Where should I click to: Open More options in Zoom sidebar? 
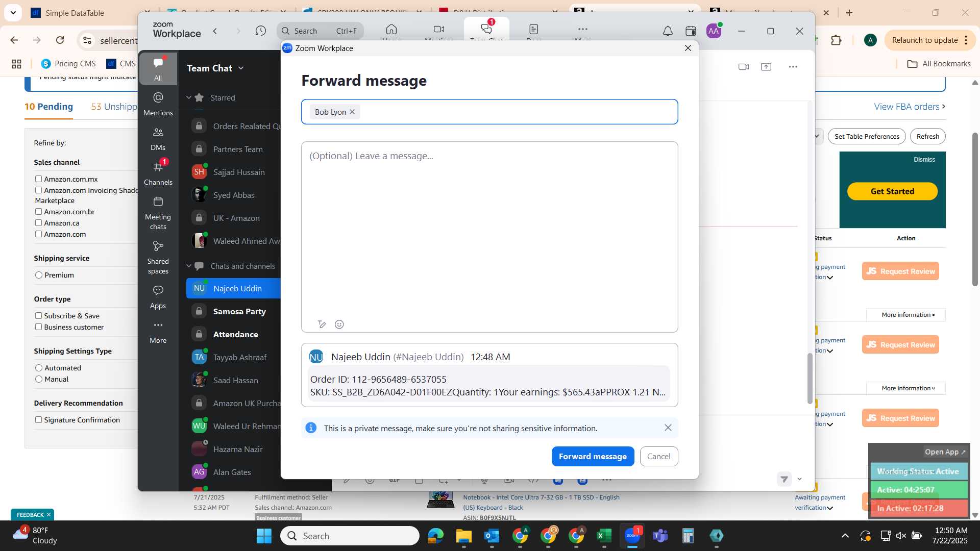point(158,332)
